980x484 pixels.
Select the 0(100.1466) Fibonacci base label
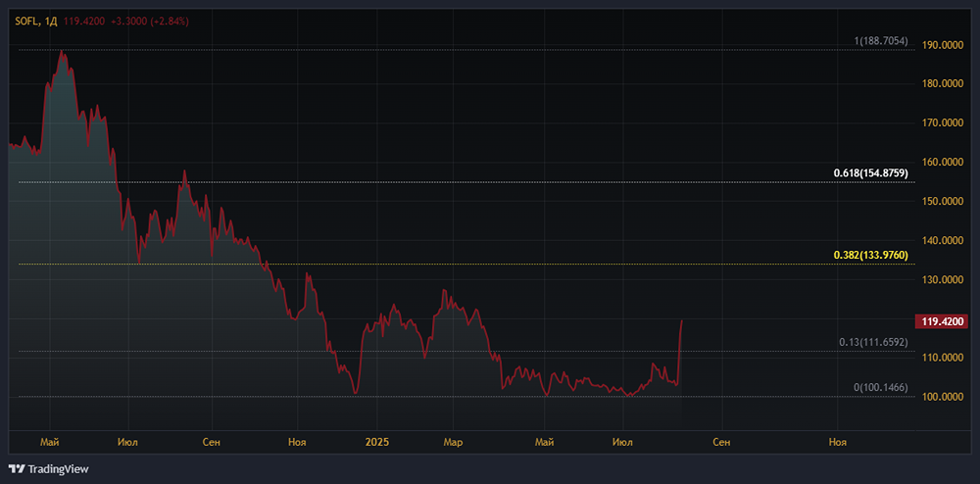tap(880, 388)
